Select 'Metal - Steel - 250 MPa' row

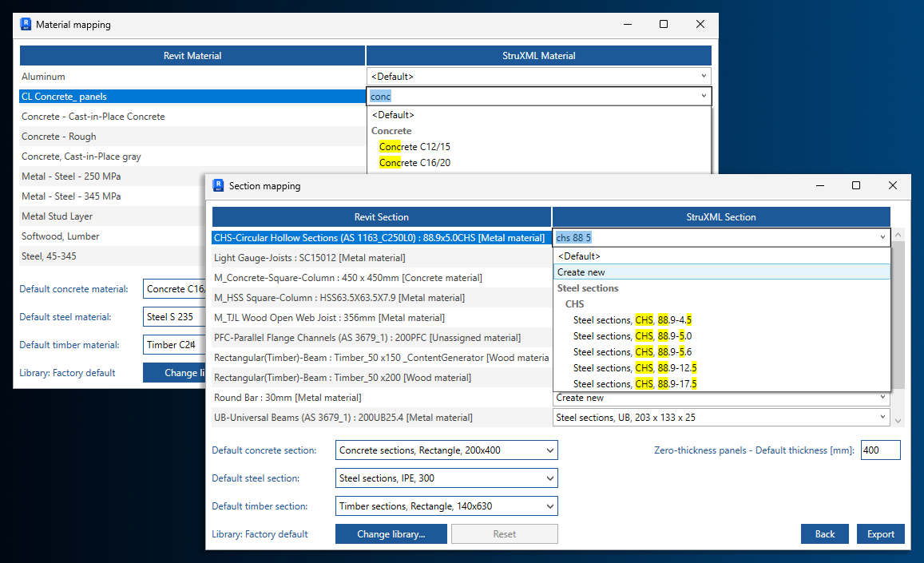coord(112,176)
